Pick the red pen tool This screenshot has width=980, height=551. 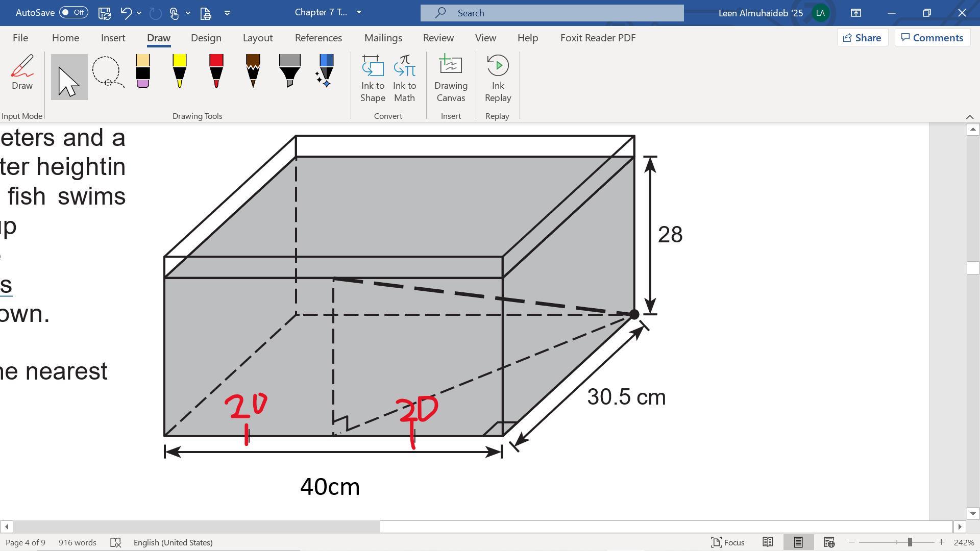coord(216,71)
